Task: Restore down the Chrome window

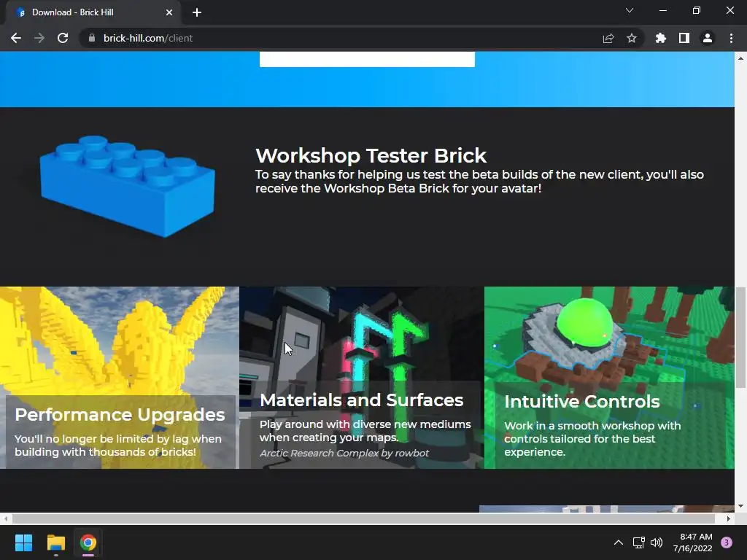Action: tap(697, 10)
